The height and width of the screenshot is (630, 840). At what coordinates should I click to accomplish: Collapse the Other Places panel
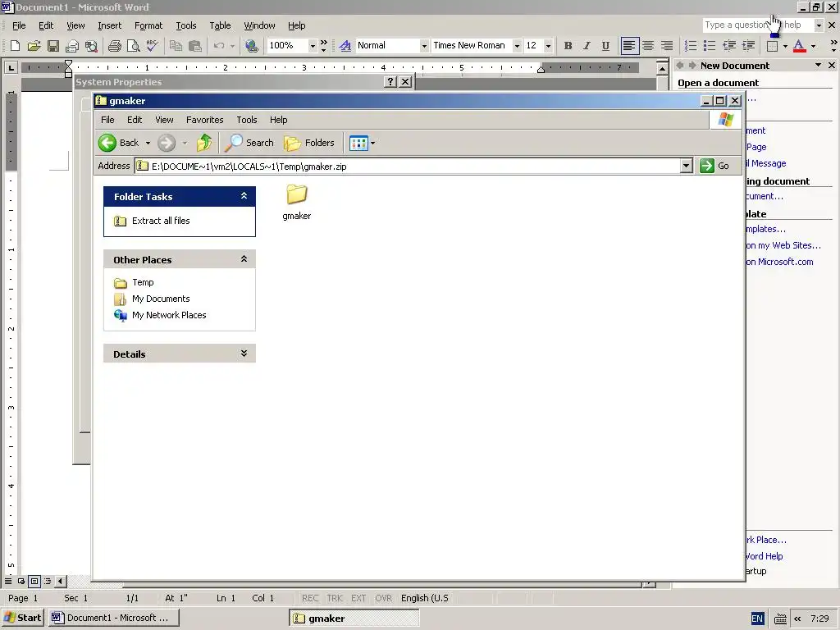pyautogui.click(x=244, y=259)
